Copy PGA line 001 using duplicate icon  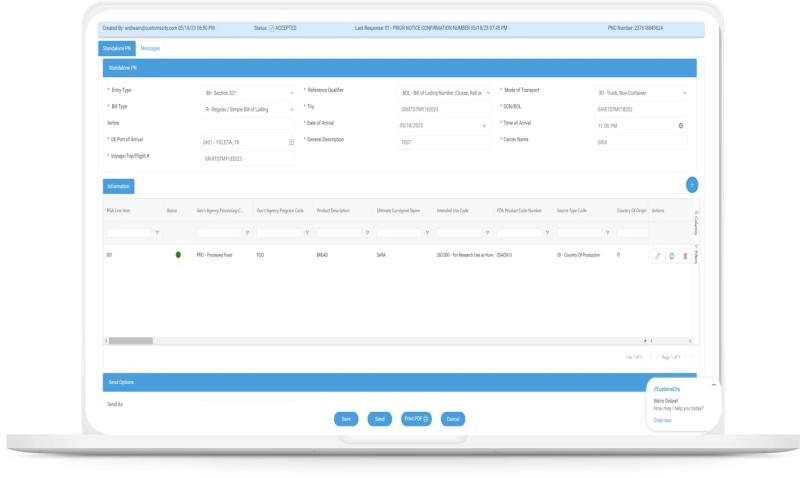pyautogui.click(x=671, y=256)
